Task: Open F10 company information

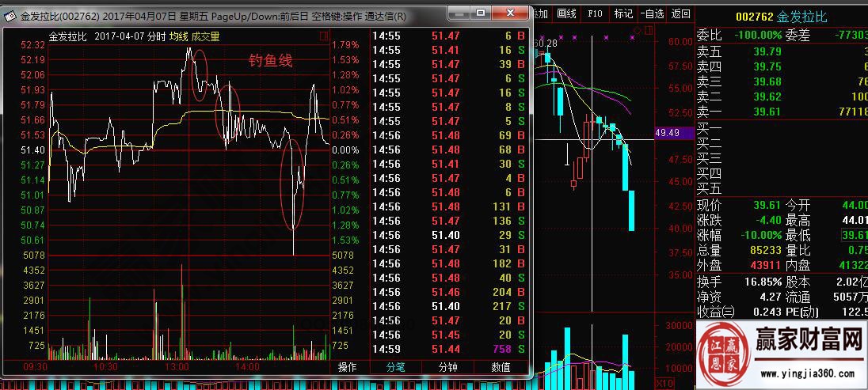Action: tap(596, 13)
